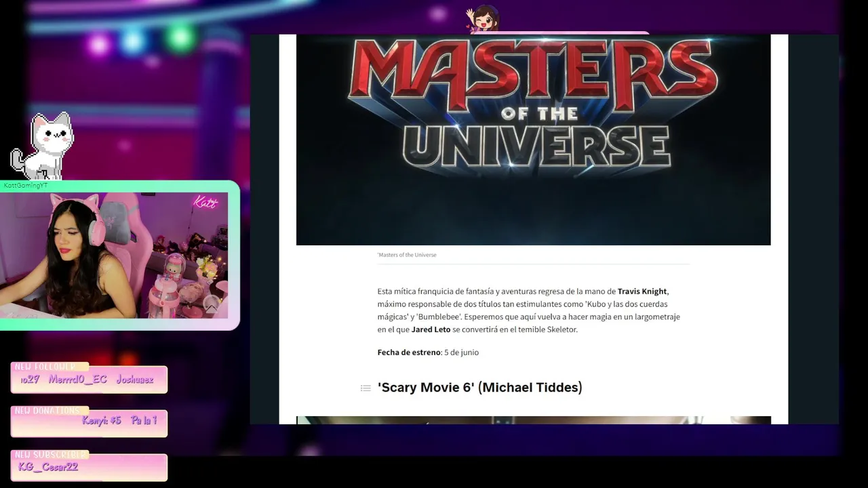Click the follower name Merrrd10_EC
The image size is (868, 488).
[77, 380]
